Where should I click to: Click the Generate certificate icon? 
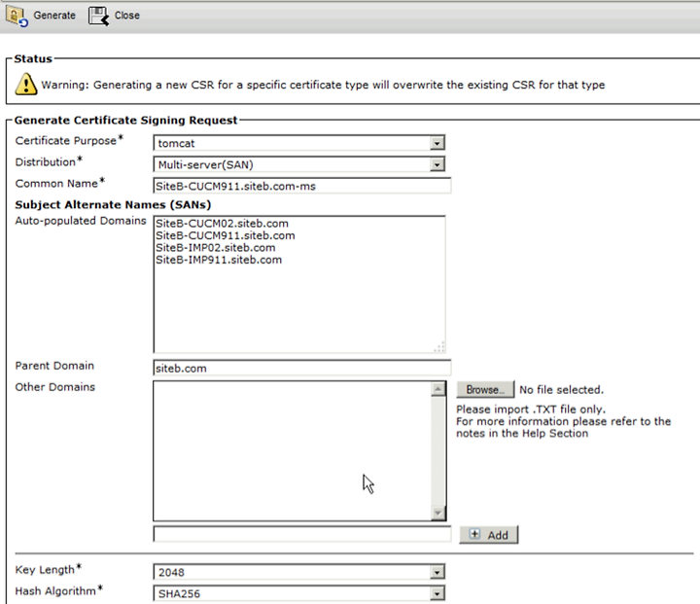[x=17, y=17]
